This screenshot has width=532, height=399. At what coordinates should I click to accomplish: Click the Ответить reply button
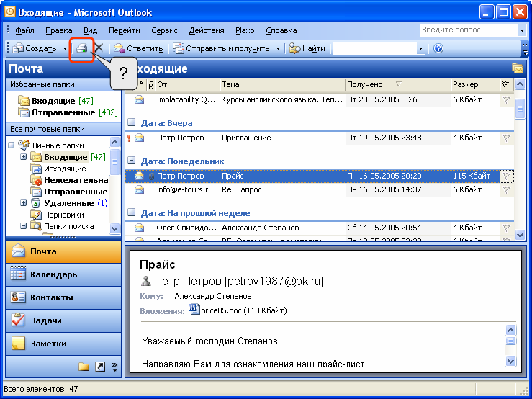click(138, 48)
